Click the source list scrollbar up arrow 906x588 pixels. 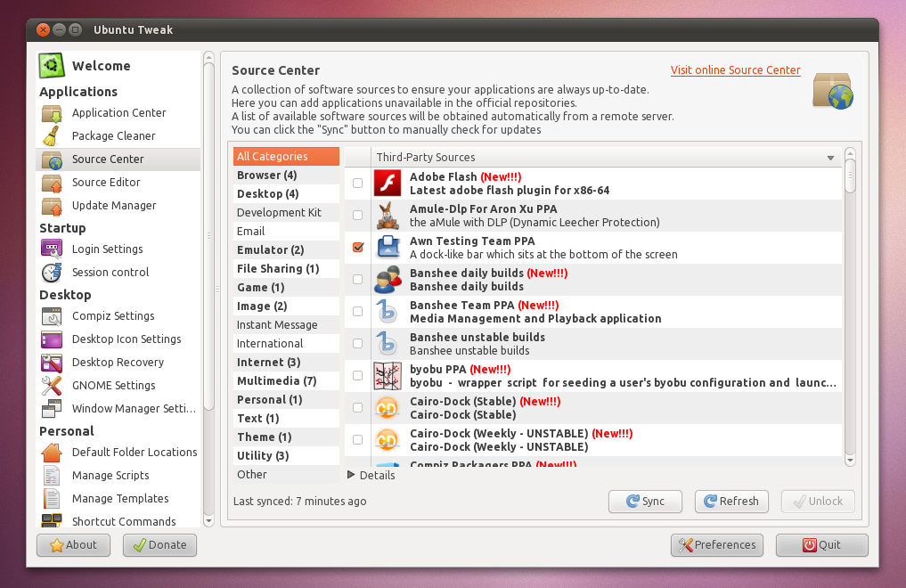[x=849, y=153]
